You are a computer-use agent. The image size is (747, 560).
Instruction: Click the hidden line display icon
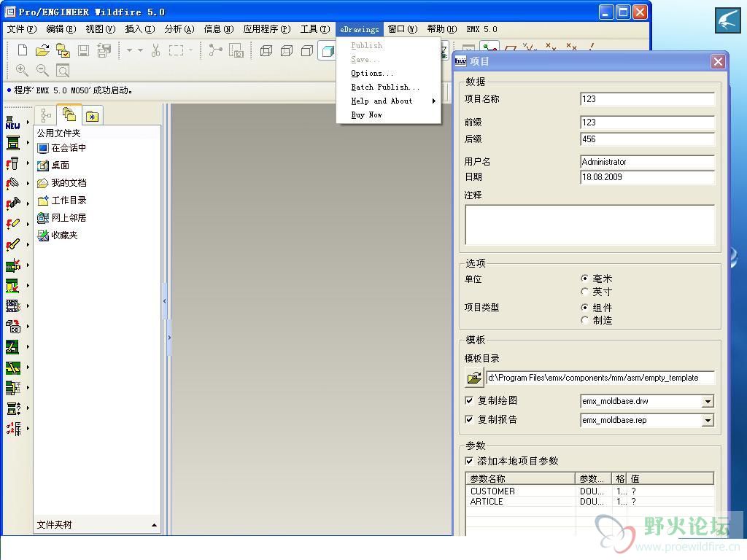[287, 50]
